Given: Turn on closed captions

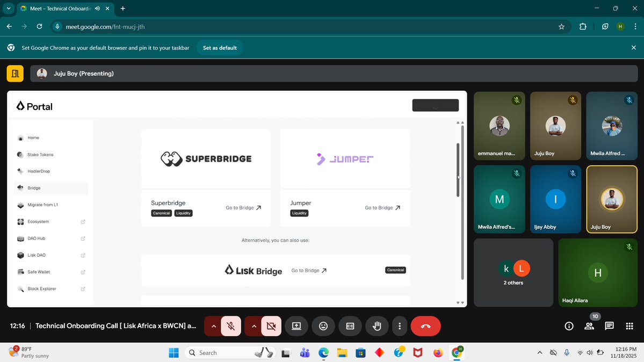Looking at the screenshot, I should coord(350,326).
